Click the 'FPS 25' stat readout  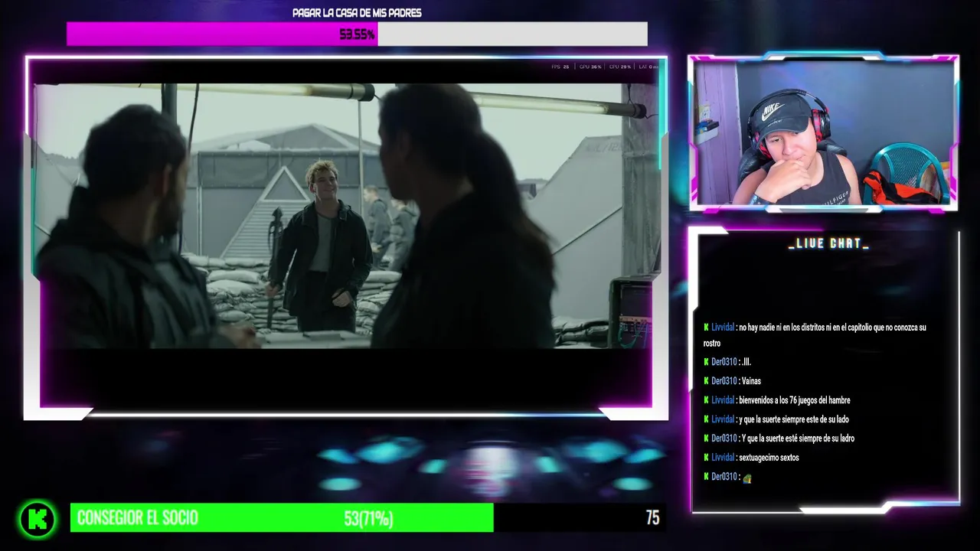560,67
